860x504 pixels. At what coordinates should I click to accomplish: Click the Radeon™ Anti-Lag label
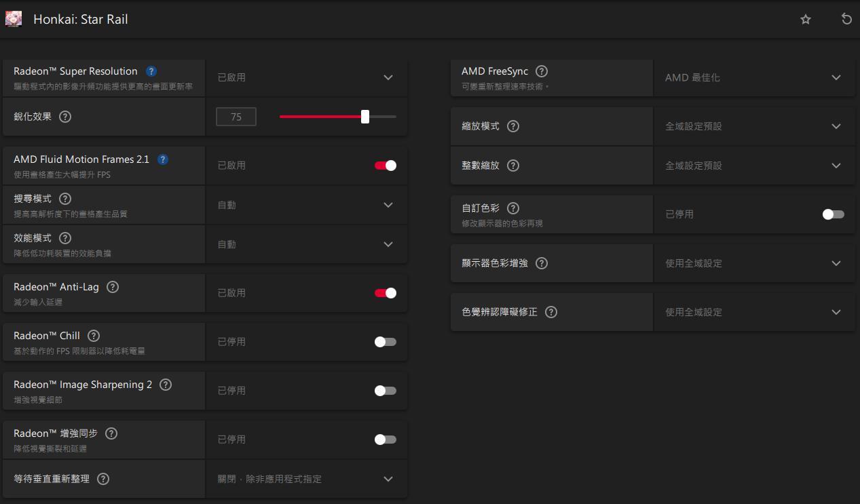click(56, 287)
